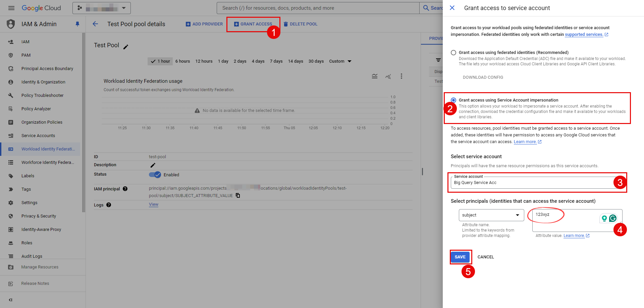Select the 12 hours time range
644x308 pixels.
[204, 61]
